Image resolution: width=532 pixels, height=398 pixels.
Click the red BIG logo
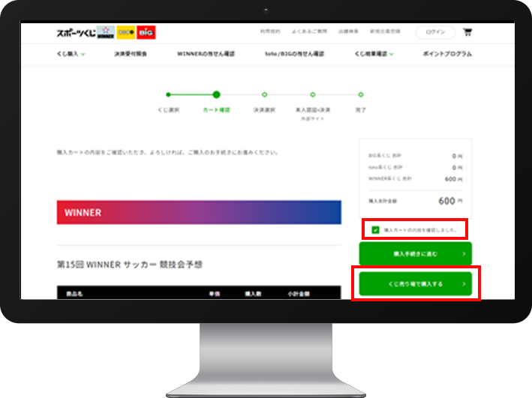click(146, 33)
